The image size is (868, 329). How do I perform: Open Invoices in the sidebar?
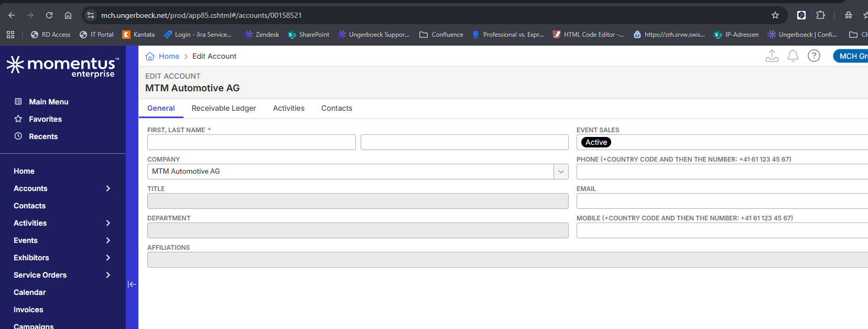pyautogui.click(x=28, y=310)
